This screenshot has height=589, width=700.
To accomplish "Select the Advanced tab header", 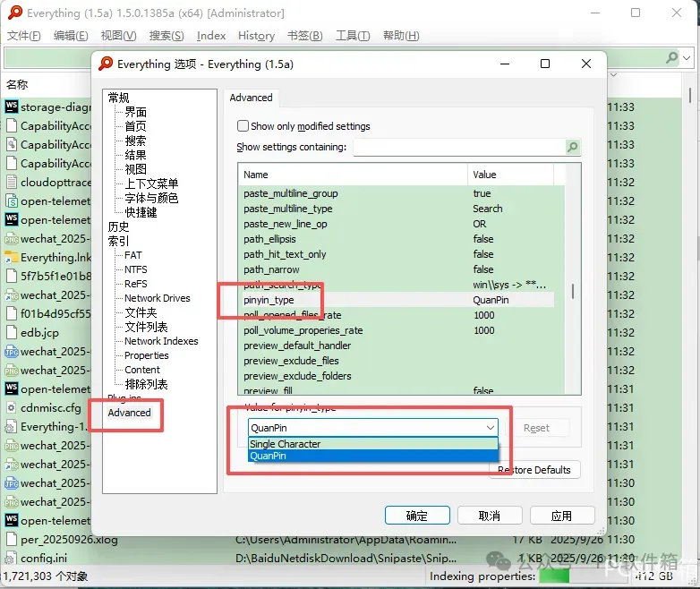I will click(251, 98).
